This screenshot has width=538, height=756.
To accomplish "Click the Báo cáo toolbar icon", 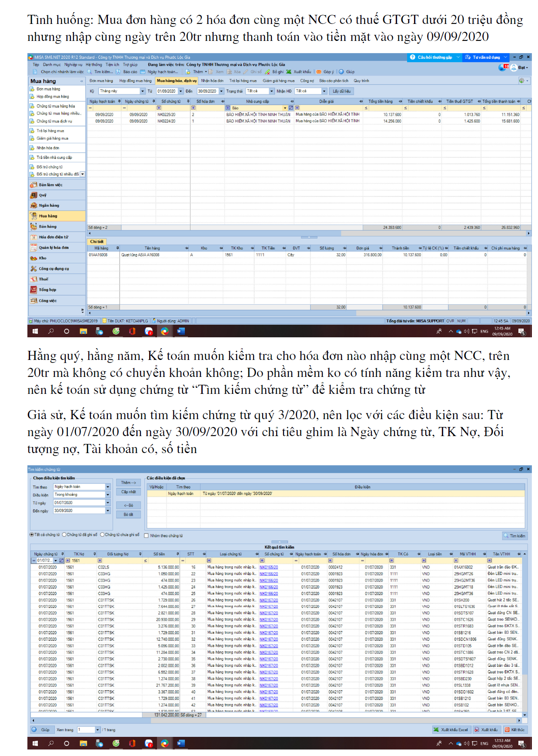I will [118, 72].
